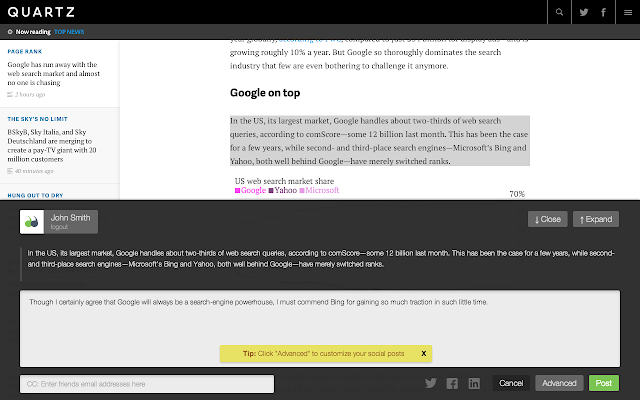Image resolution: width=640 pixels, height=400 pixels.
Task: Close the comment panel
Action: (x=547, y=219)
